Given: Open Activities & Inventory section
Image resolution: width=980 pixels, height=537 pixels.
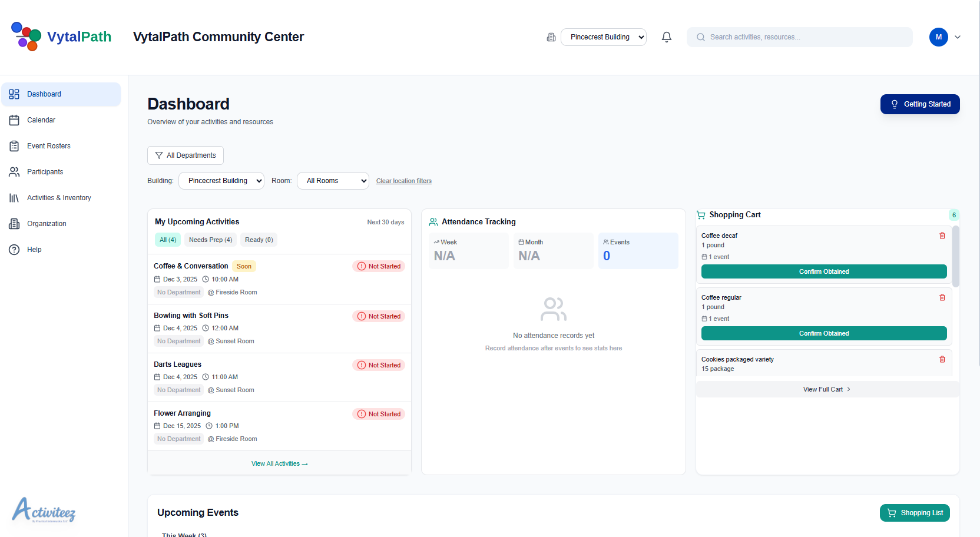Looking at the screenshot, I should [14, 198].
